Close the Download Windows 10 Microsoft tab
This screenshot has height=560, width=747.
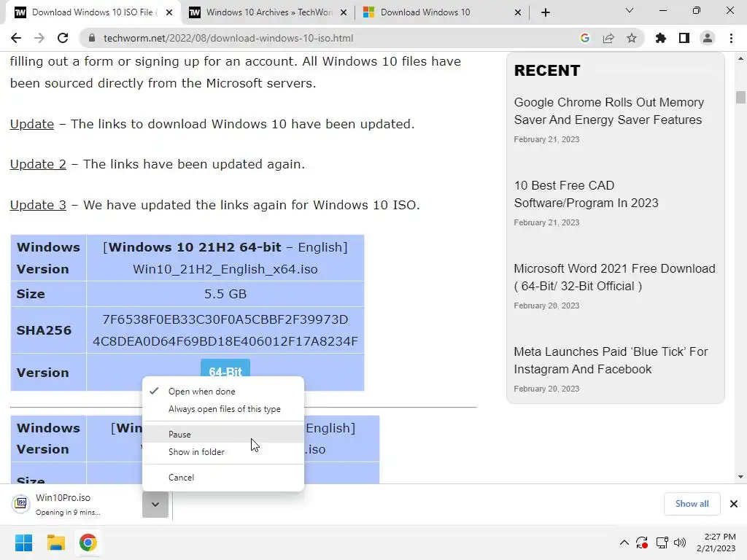coord(518,12)
